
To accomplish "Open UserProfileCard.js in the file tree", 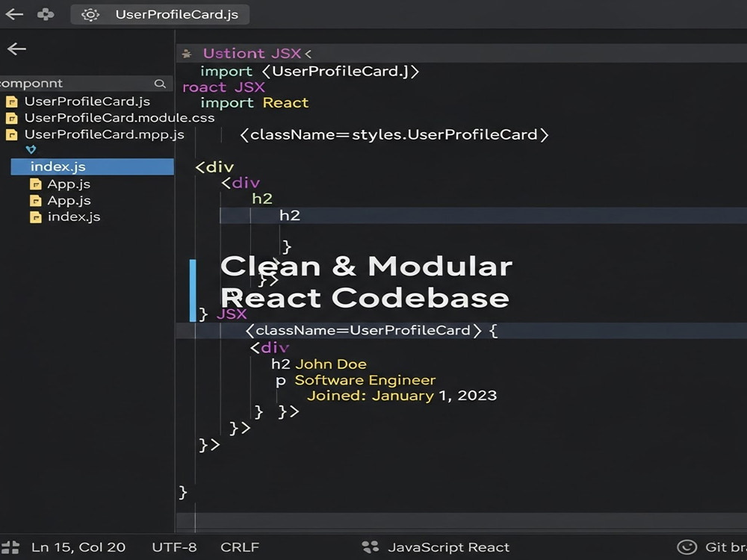I will click(x=87, y=102).
